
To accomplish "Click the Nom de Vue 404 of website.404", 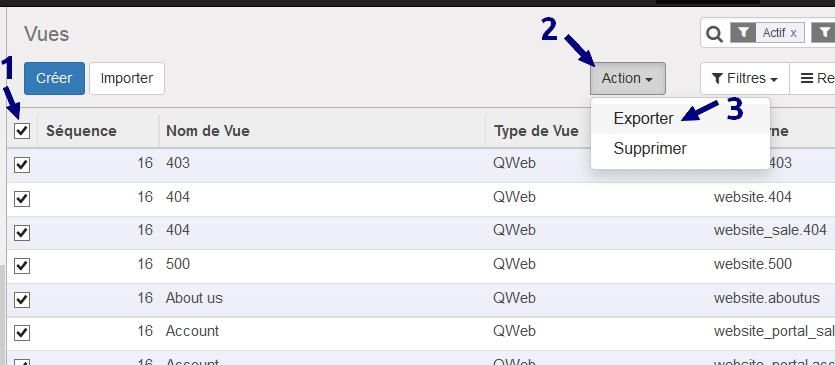I will pyautogui.click(x=178, y=197).
